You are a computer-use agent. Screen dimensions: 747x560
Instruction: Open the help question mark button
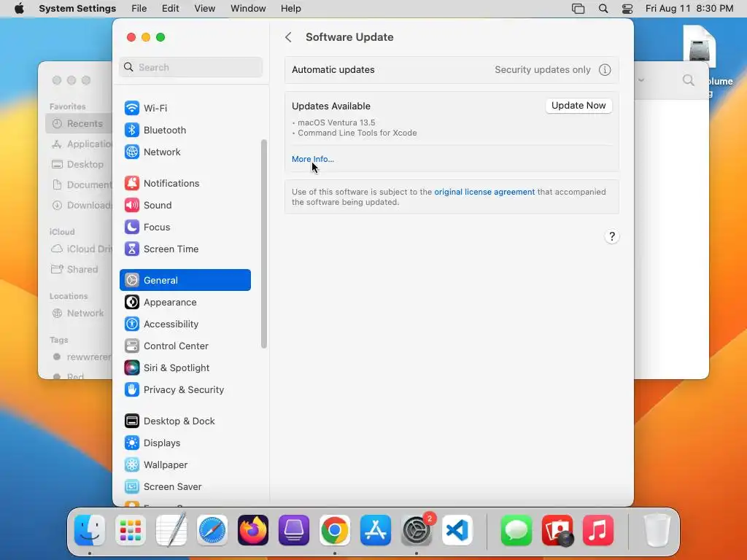pos(612,237)
